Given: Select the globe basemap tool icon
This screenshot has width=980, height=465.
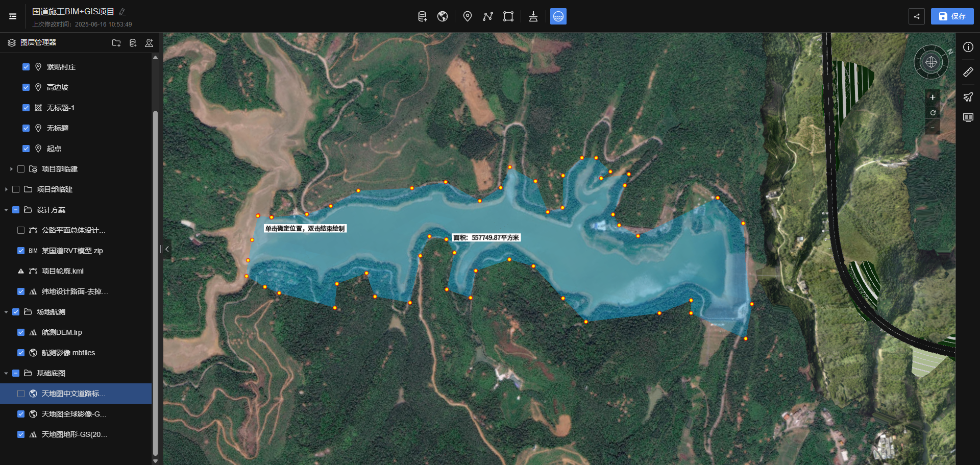Looking at the screenshot, I should coord(443,17).
